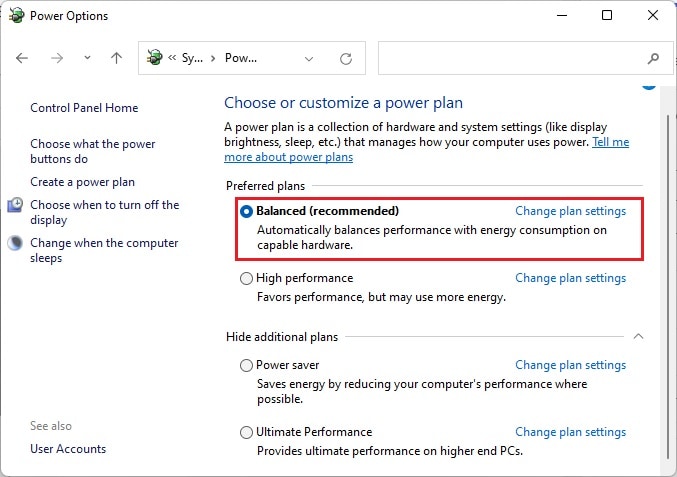Click the 'Sy...' breadcrumb in address bar
The image size is (677, 477).
[x=192, y=58]
